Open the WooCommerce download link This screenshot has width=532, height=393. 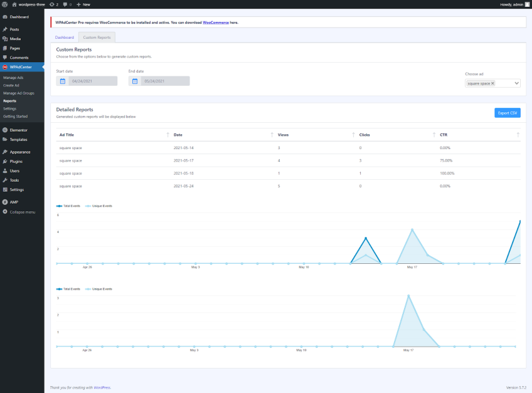click(215, 22)
